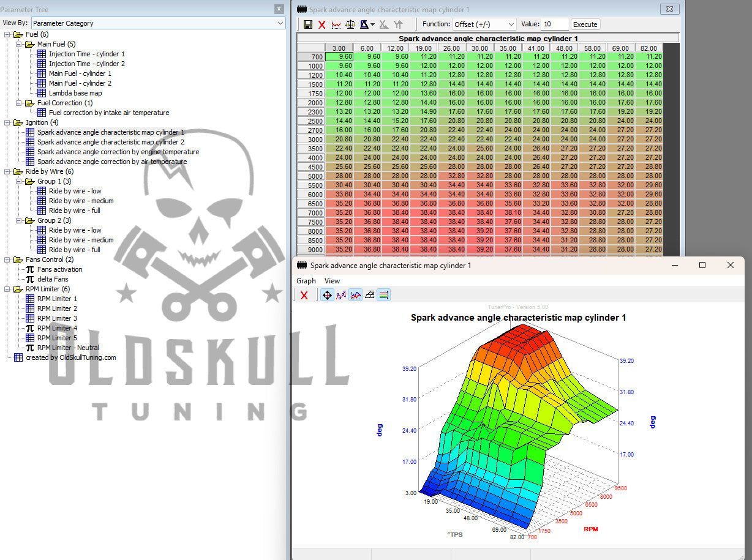752x560 pixels.
Task: Click the chip icon in graph window title bar
Action: point(301,266)
